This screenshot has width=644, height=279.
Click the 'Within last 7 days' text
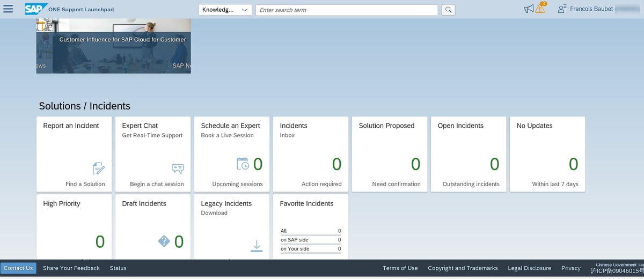point(555,184)
